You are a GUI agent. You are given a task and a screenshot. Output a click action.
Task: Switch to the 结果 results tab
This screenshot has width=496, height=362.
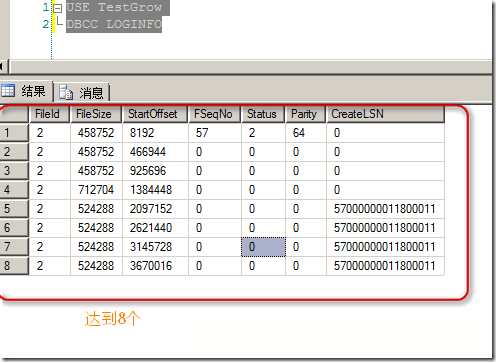tap(26, 91)
